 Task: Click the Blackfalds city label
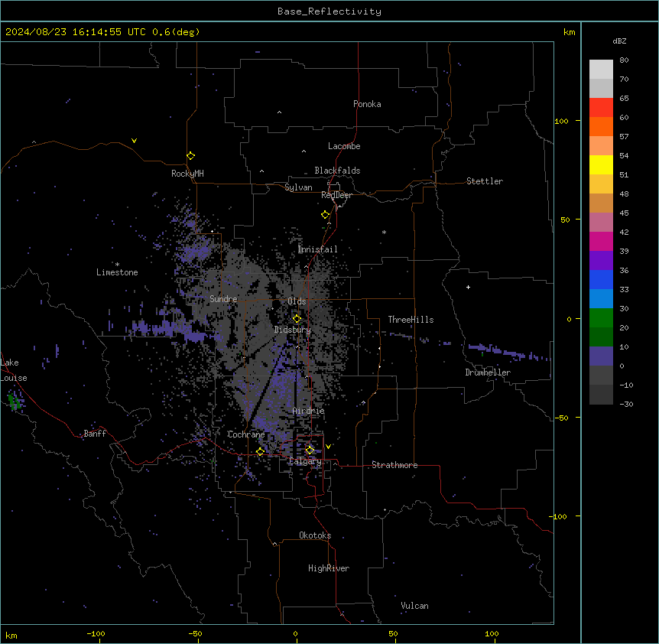pos(337,171)
